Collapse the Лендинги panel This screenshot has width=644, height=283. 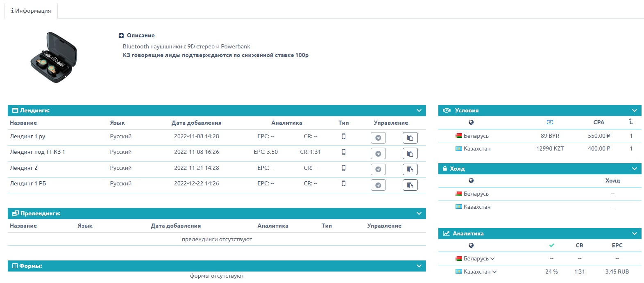419,111
